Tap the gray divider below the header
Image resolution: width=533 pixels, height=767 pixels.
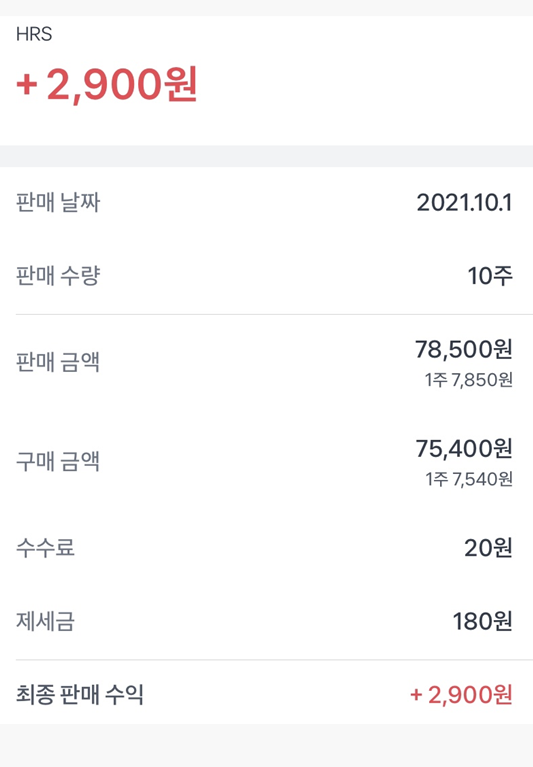point(266,156)
